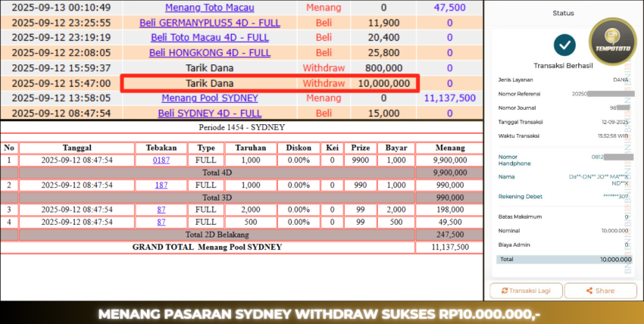Click timestamp 2025-09-12 15:59:37
This screenshot has height=324, width=644.
pyautogui.click(x=61, y=68)
